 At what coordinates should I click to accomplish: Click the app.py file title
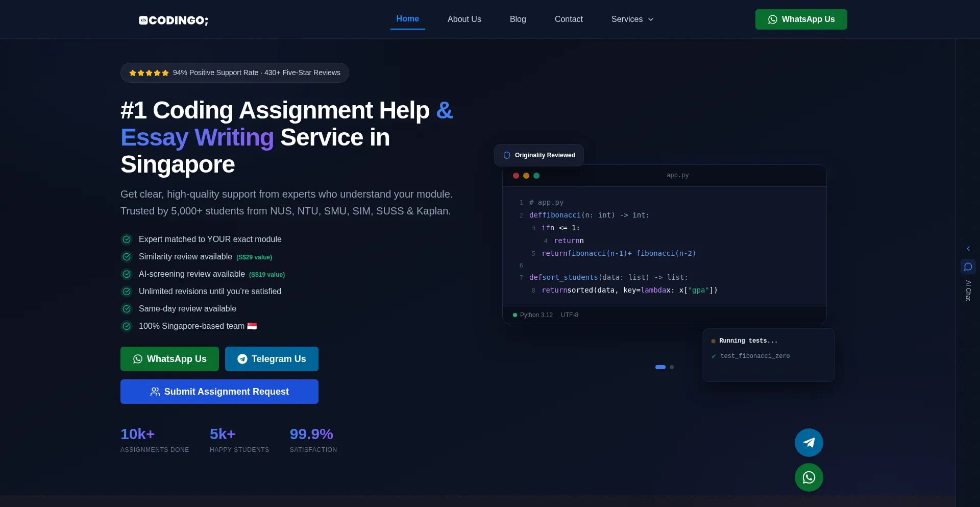coord(678,175)
